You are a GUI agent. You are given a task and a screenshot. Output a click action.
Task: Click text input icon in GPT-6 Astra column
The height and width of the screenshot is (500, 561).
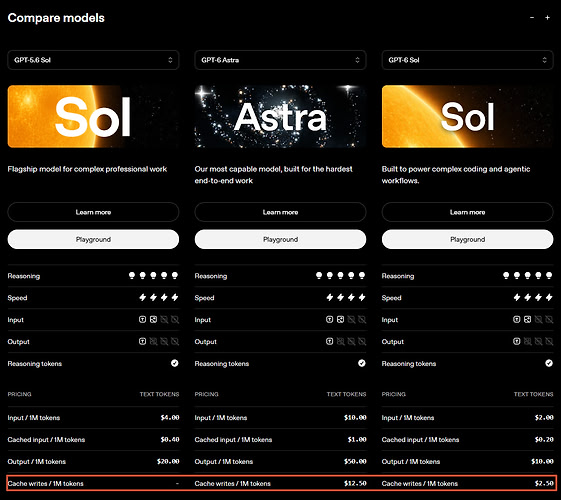330,319
